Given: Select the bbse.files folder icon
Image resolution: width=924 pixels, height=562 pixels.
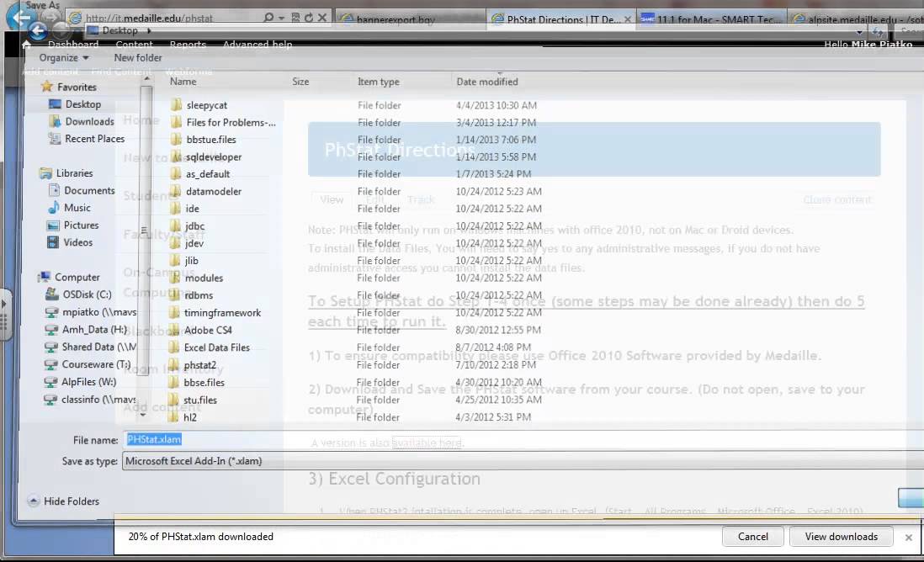Looking at the screenshot, I should pos(173,382).
